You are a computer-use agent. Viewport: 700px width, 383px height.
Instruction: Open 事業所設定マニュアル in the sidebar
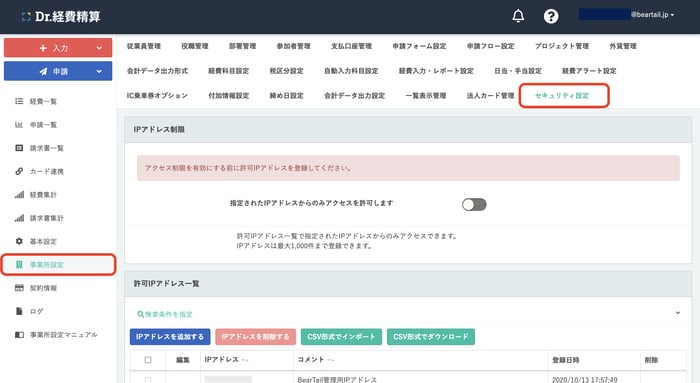point(63,334)
